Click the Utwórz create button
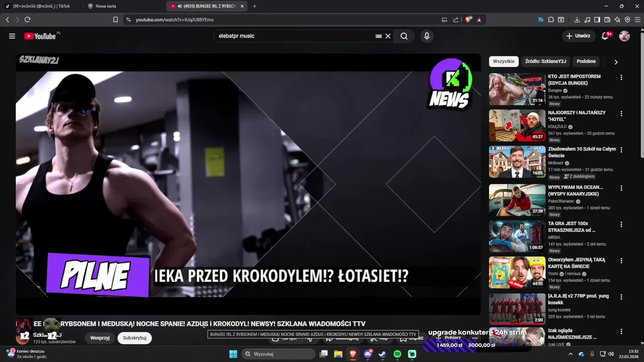Screen dimensions: 644x362 [x=578, y=36]
